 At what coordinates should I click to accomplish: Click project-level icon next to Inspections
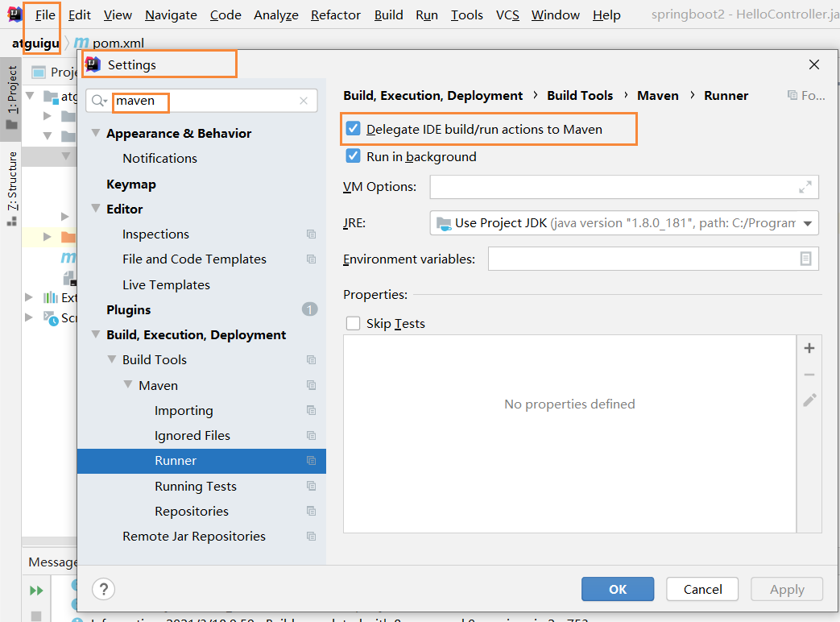pos(311,234)
